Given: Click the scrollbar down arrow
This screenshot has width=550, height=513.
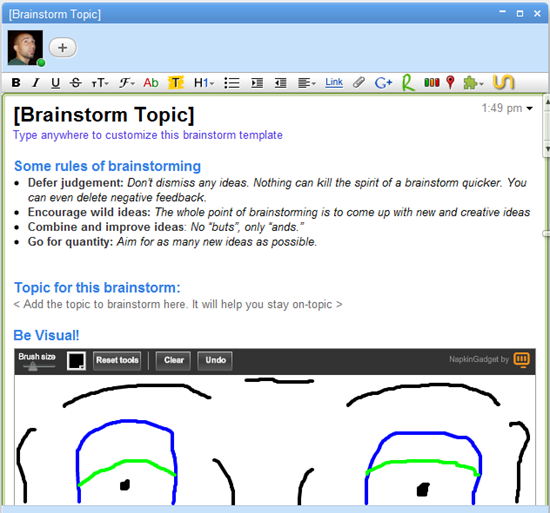Looking at the screenshot, I should coord(547,149).
